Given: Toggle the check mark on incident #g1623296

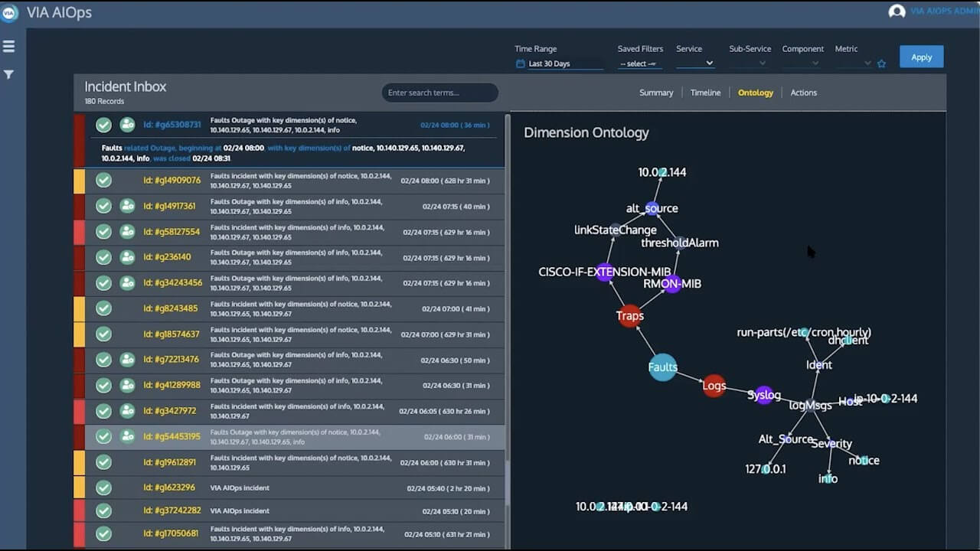Looking at the screenshot, I should click(x=103, y=487).
